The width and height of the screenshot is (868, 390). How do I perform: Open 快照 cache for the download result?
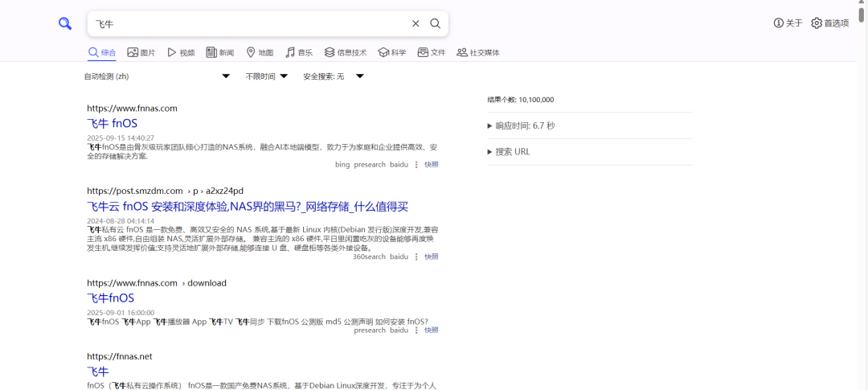[432, 330]
